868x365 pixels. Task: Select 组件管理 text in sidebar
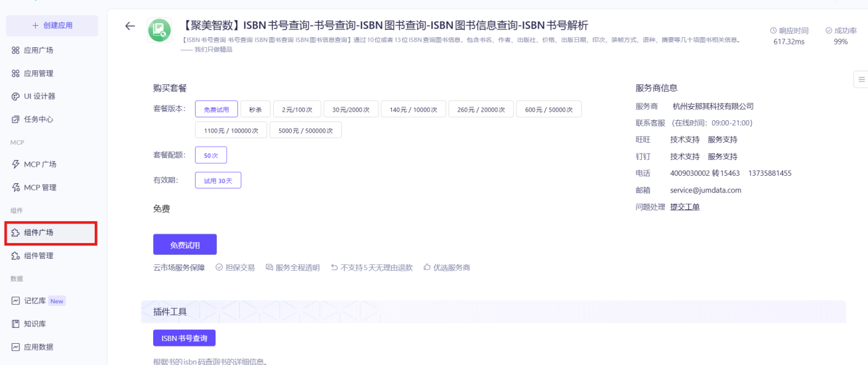click(38, 256)
